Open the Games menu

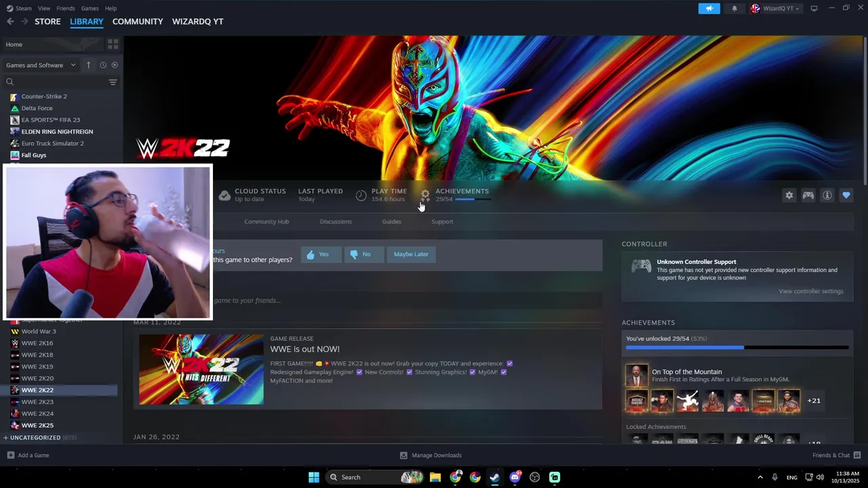click(90, 8)
